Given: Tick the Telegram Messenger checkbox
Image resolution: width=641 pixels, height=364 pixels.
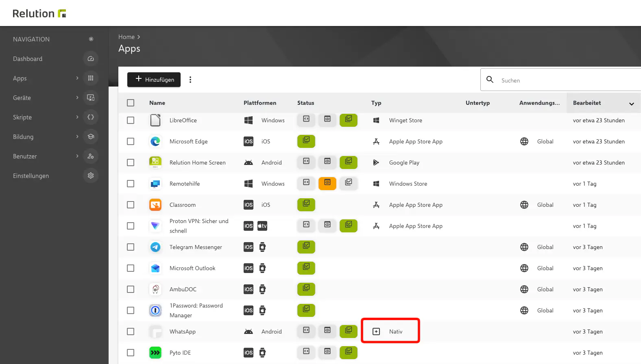Looking at the screenshot, I should pos(131,247).
